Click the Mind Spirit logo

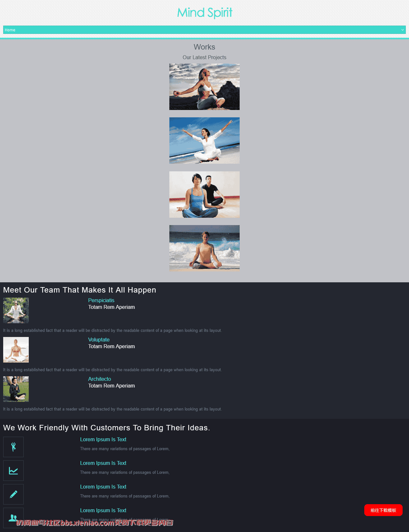204,13
